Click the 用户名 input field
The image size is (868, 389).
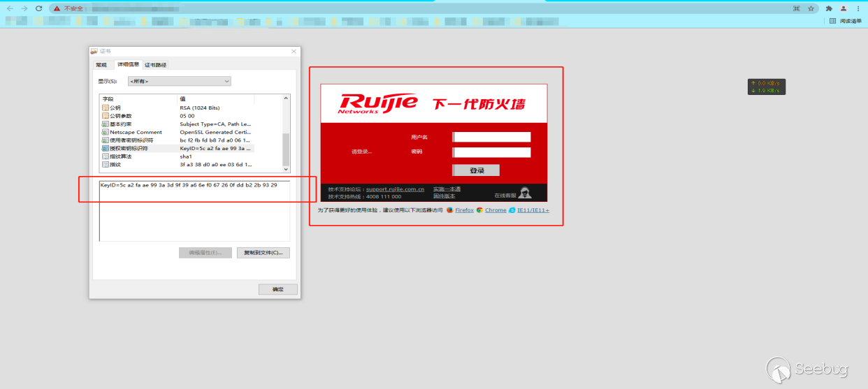[x=491, y=137]
